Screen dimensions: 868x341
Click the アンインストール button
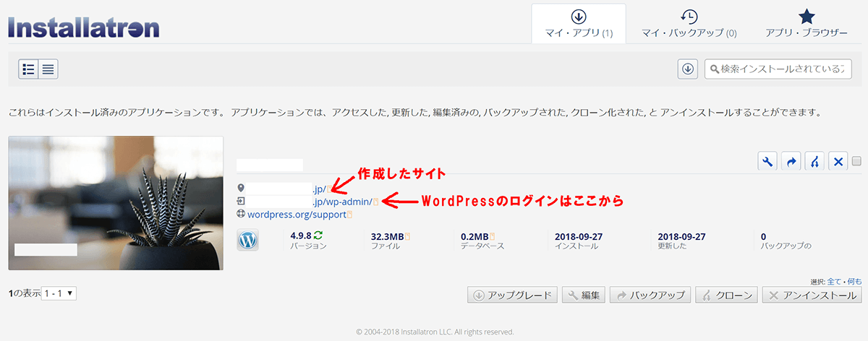coord(812,295)
